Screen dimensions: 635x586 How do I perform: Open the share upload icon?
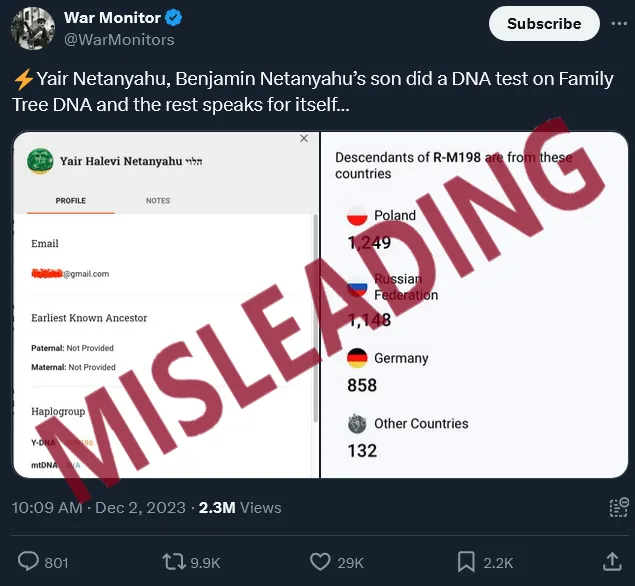(x=612, y=562)
